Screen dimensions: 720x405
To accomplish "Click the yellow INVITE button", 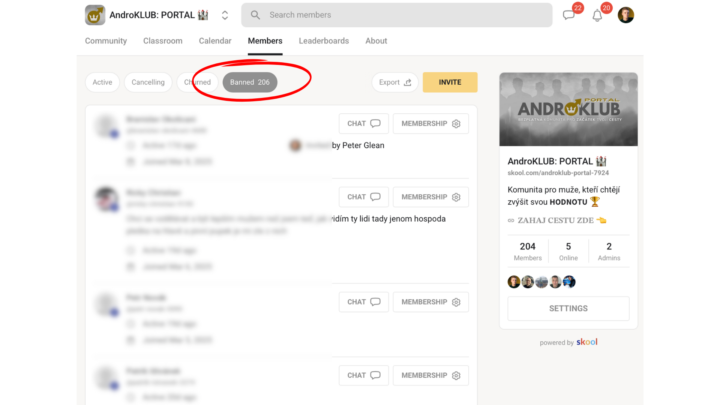I will 450,82.
